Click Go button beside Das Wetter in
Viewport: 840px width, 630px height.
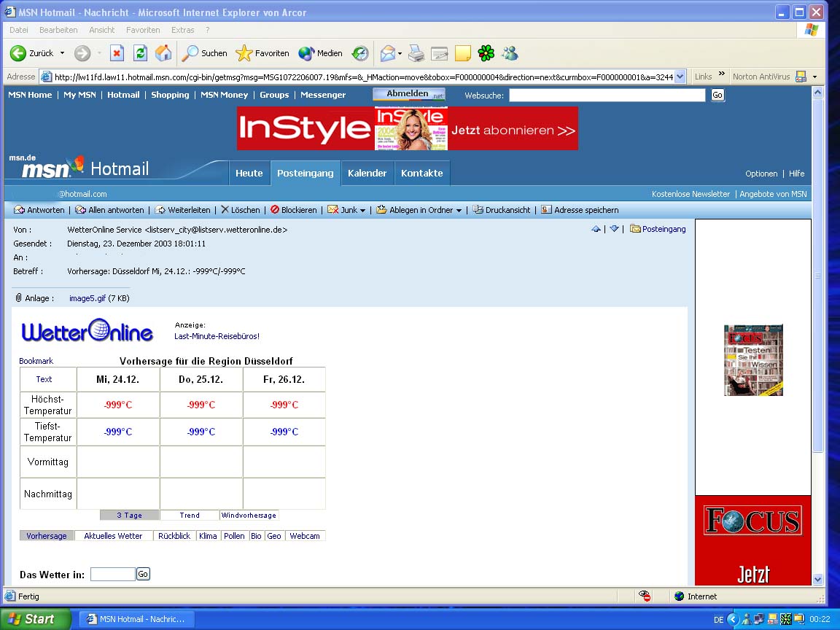[143, 575]
